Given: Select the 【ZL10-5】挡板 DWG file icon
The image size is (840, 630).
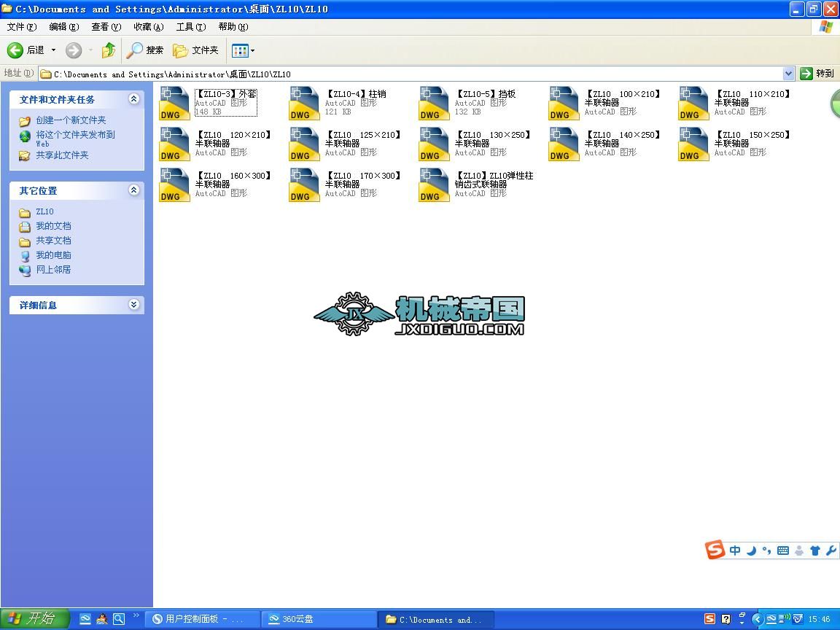Looking at the screenshot, I should pyautogui.click(x=434, y=104).
